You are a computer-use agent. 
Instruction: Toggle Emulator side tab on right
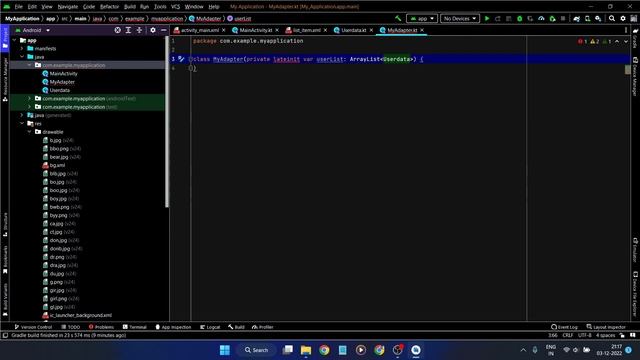pos(635,250)
